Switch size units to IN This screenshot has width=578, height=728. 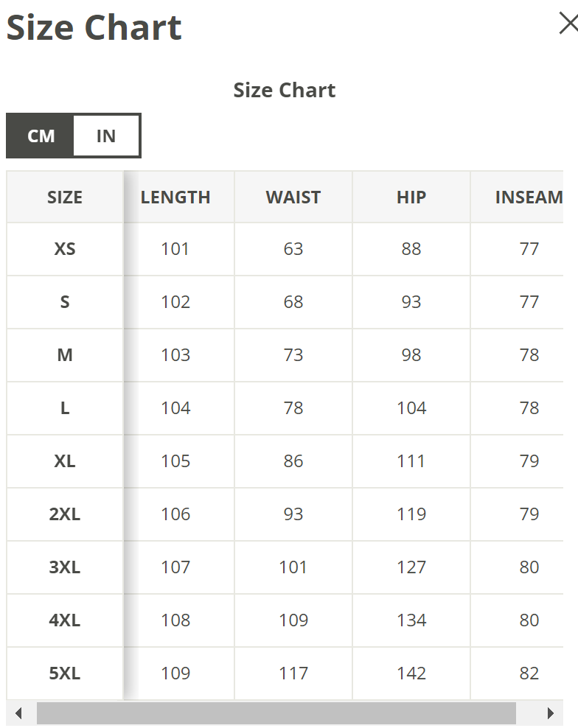[106, 136]
